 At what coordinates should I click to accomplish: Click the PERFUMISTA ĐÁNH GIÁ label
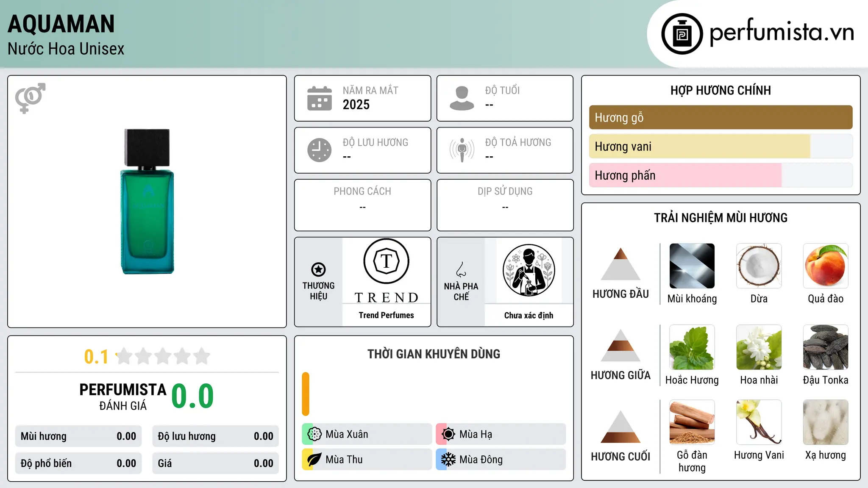pos(123,397)
